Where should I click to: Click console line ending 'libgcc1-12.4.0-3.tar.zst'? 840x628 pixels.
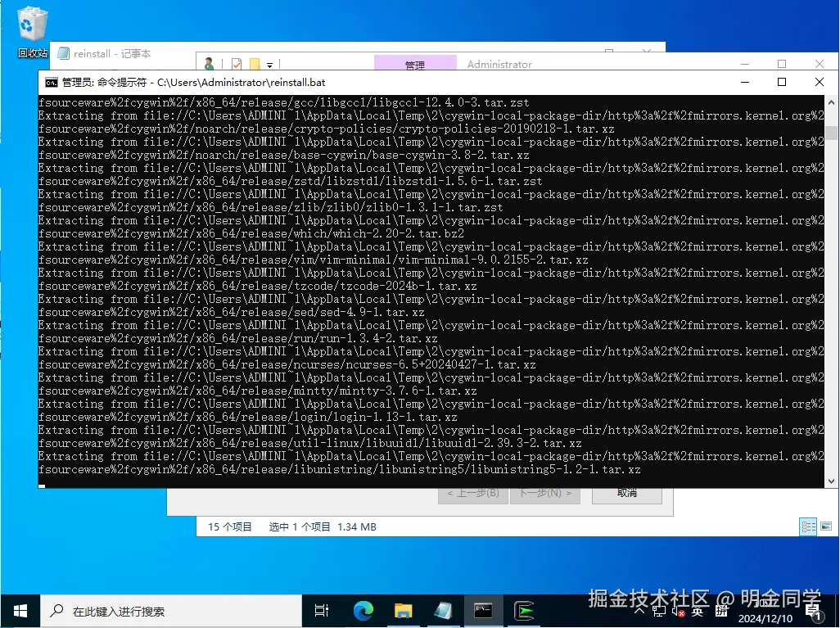[x=283, y=102]
